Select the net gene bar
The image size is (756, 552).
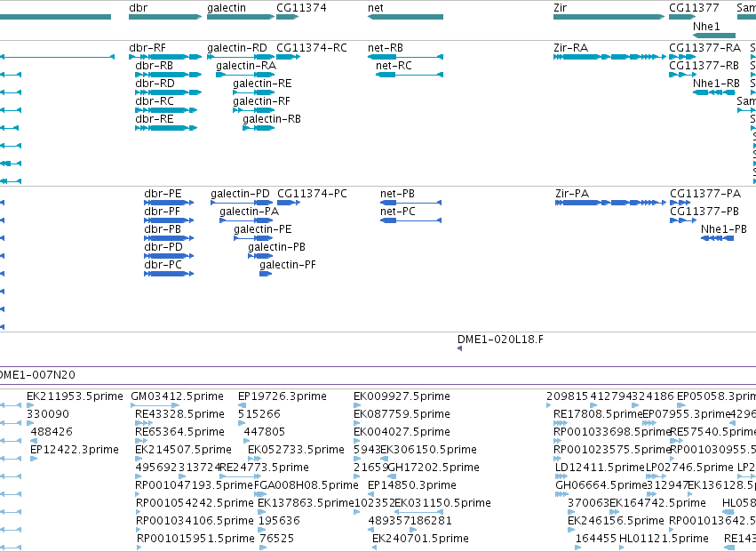pos(405,17)
